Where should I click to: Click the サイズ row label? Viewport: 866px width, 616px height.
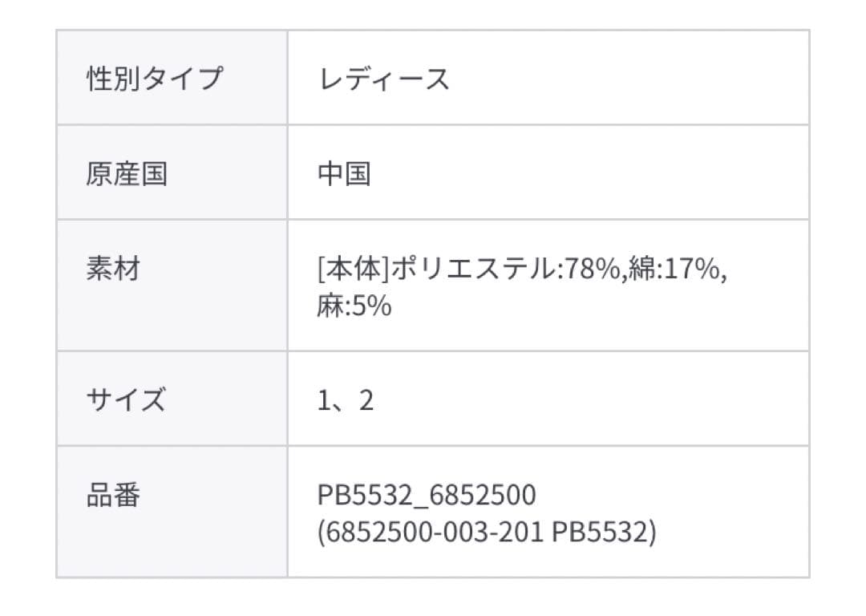tap(126, 399)
